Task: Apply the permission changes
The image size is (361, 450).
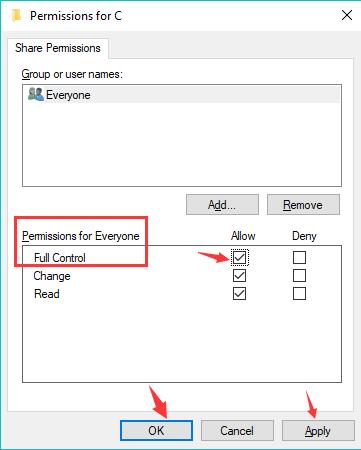Action: [318, 430]
